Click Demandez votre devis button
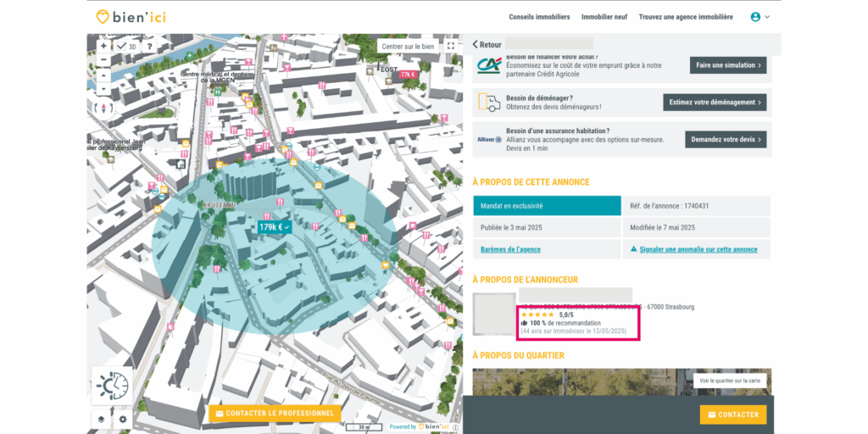This screenshot has height=434, width=868. (726, 140)
